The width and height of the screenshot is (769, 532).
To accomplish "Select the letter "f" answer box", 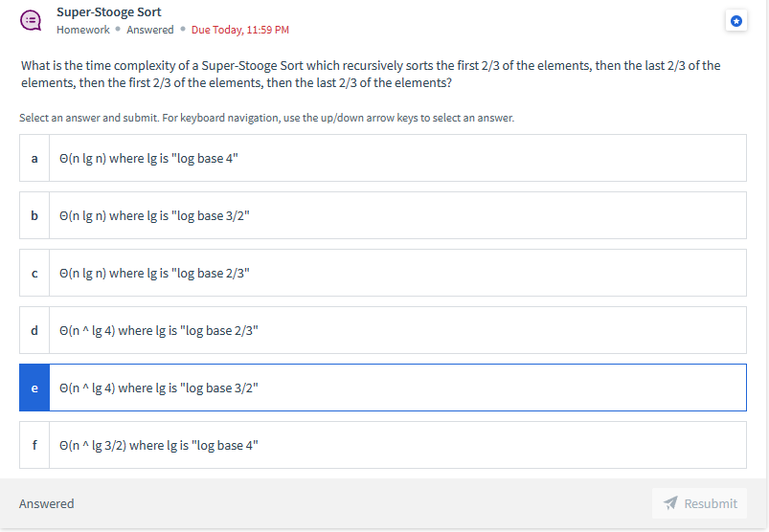I will point(34,445).
